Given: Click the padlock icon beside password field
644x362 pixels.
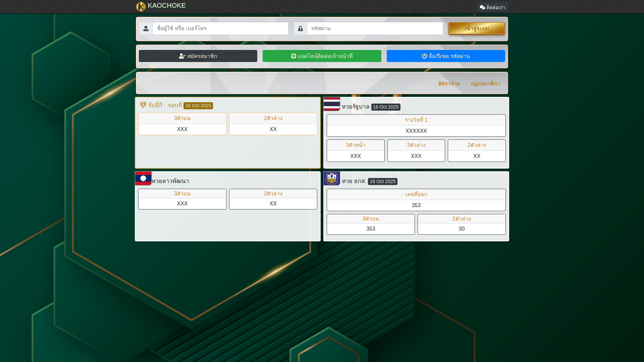Looking at the screenshot, I should (x=301, y=28).
